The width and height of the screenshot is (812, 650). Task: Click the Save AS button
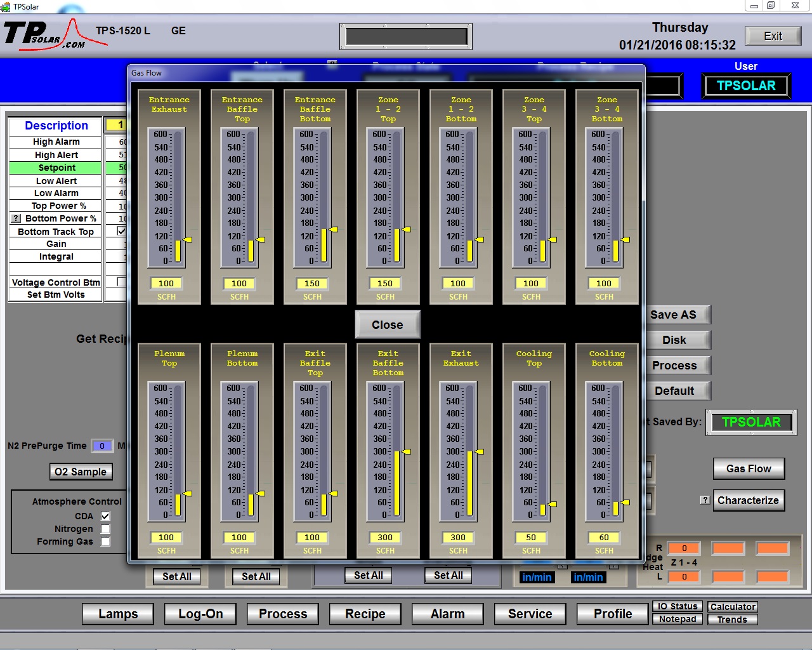click(676, 315)
